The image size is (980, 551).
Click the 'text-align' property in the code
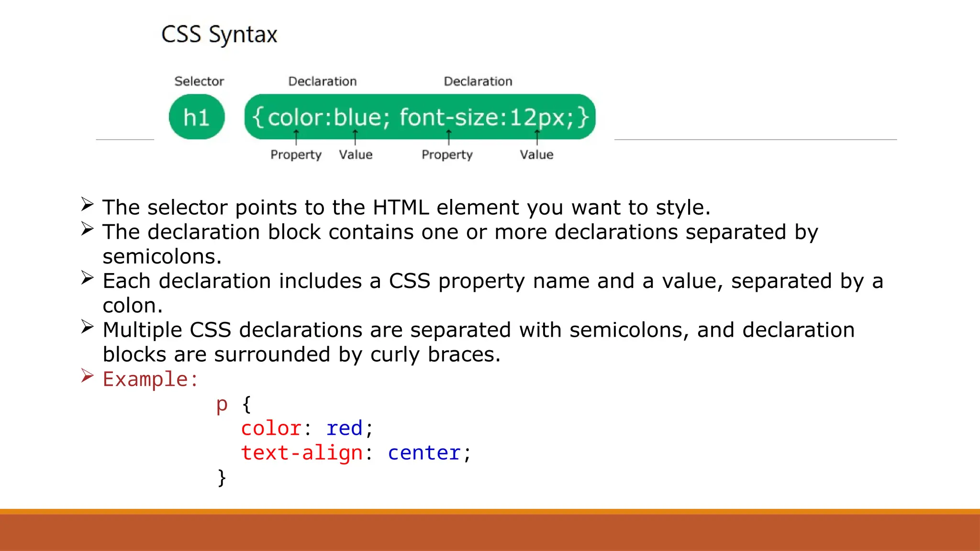click(302, 453)
